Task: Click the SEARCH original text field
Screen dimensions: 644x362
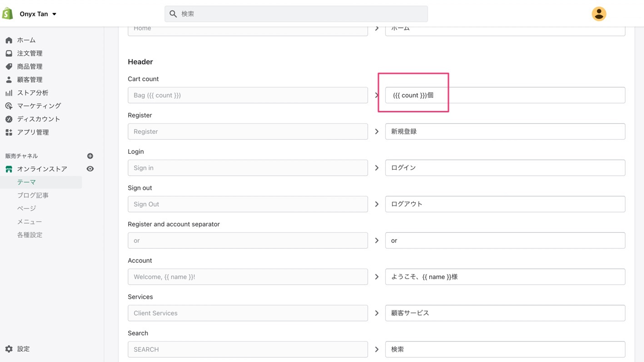Action: [x=248, y=349]
